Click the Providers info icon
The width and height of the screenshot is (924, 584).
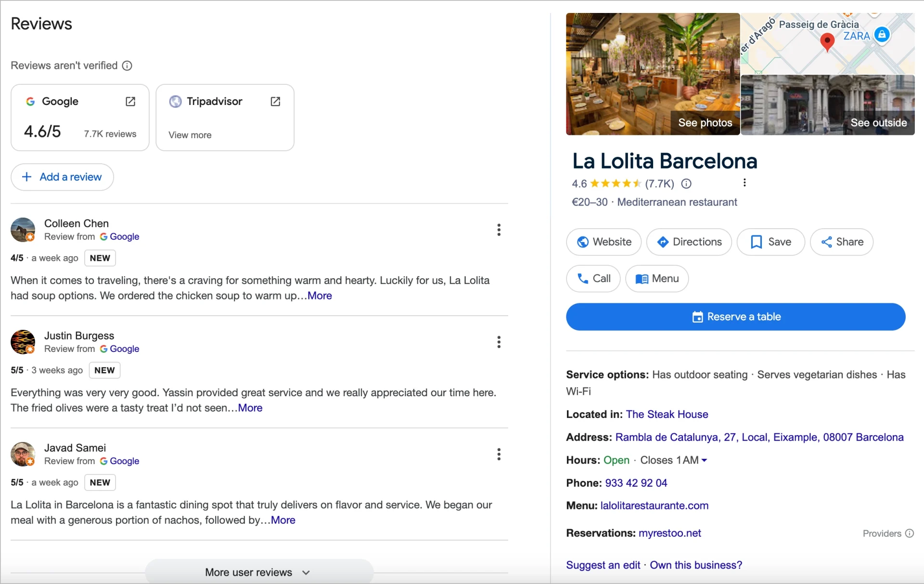point(909,533)
